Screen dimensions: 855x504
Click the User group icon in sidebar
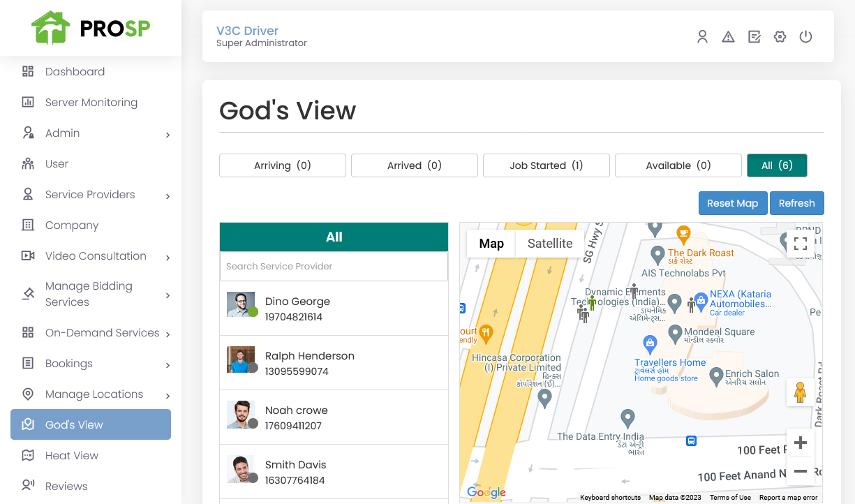point(28,163)
